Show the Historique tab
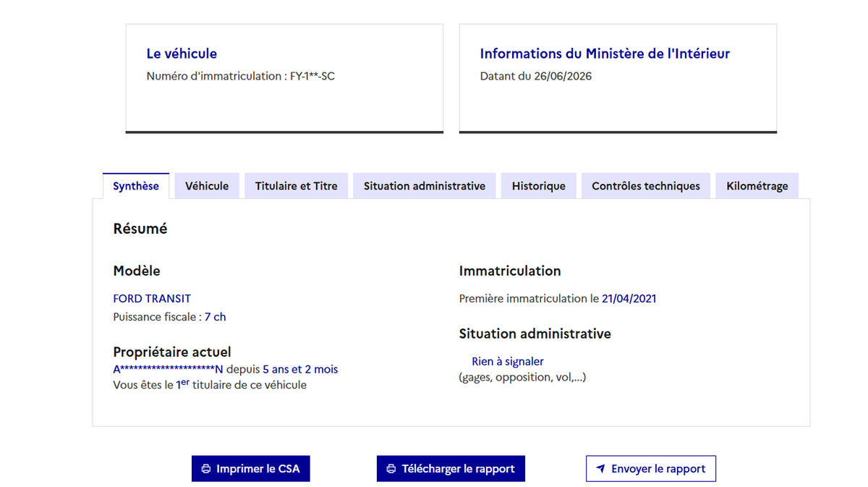The image size is (868, 487). [x=539, y=186]
